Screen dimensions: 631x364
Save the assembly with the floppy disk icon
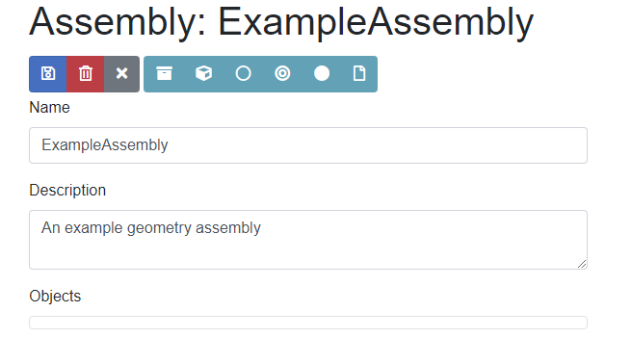48,74
